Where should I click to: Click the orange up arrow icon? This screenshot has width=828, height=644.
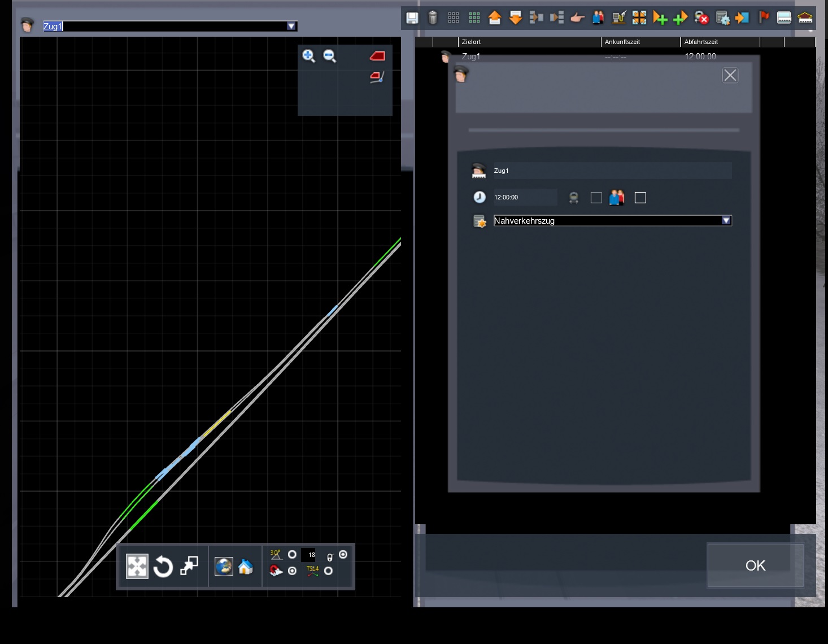point(495,18)
